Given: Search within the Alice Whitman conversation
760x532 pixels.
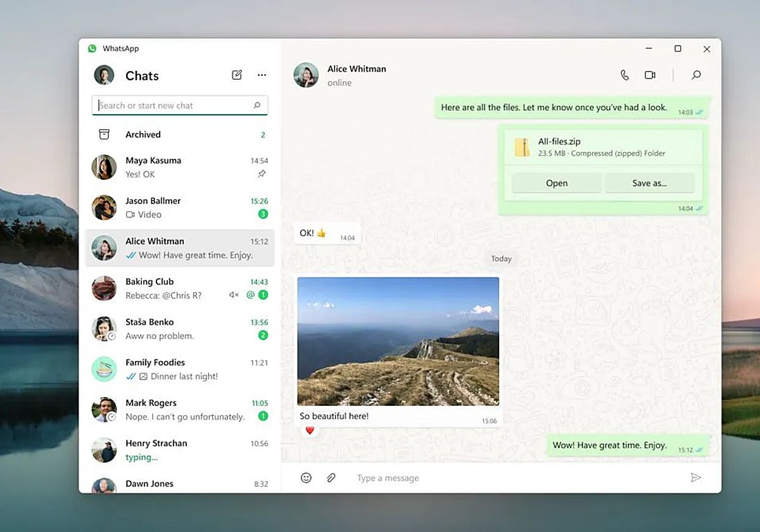Looking at the screenshot, I should tap(696, 75).
